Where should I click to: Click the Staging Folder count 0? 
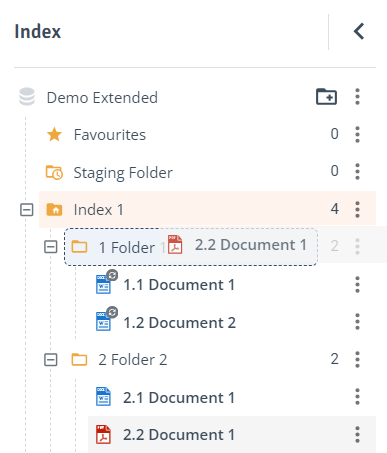pyautogui.click(x=334, y=171)
